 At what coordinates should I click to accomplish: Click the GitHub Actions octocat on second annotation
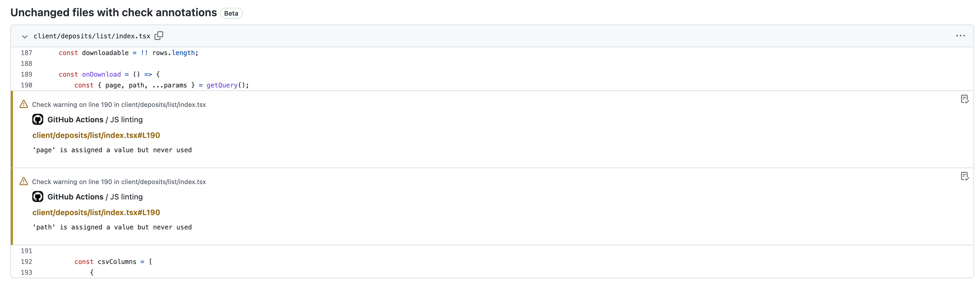coord(38,196)
